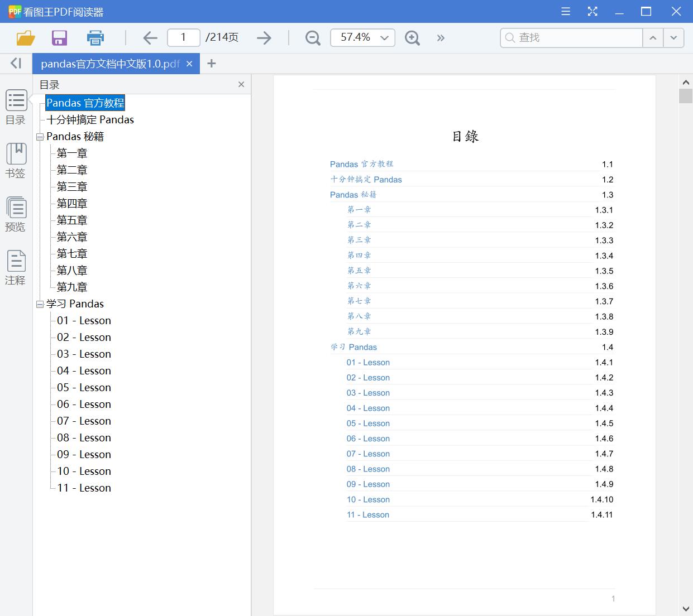Expand the toolbar with the double chevron button
Viewport: 693px width, 616px height.
click(x=441, y=37)
